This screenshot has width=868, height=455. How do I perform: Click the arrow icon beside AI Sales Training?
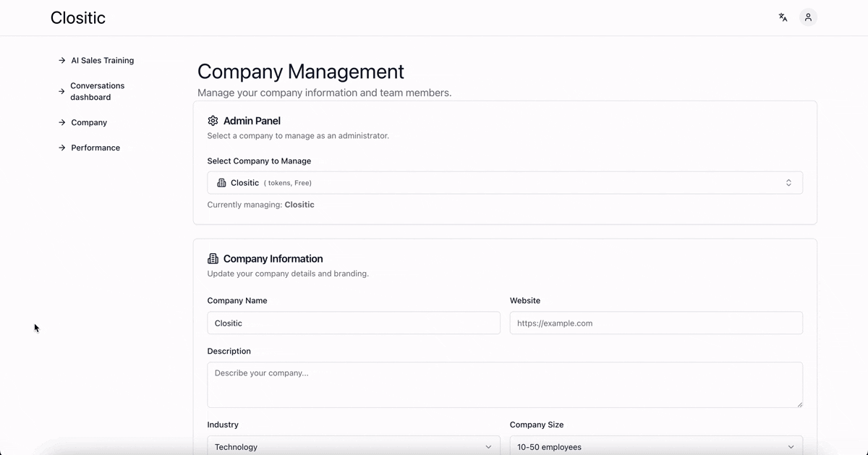tap(62, 61)
